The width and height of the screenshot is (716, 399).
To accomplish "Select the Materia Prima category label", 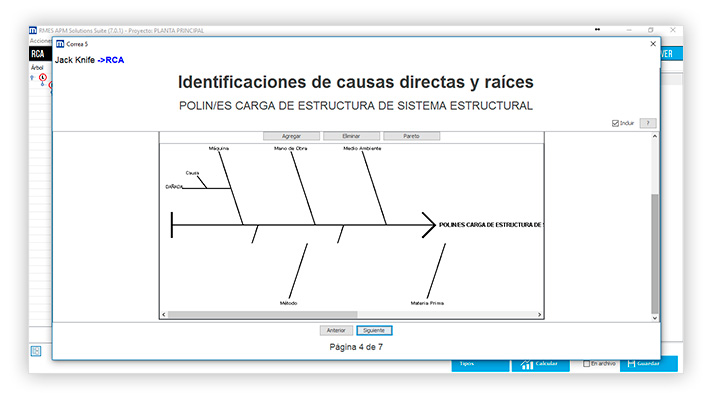I will [x=427, y=303].
